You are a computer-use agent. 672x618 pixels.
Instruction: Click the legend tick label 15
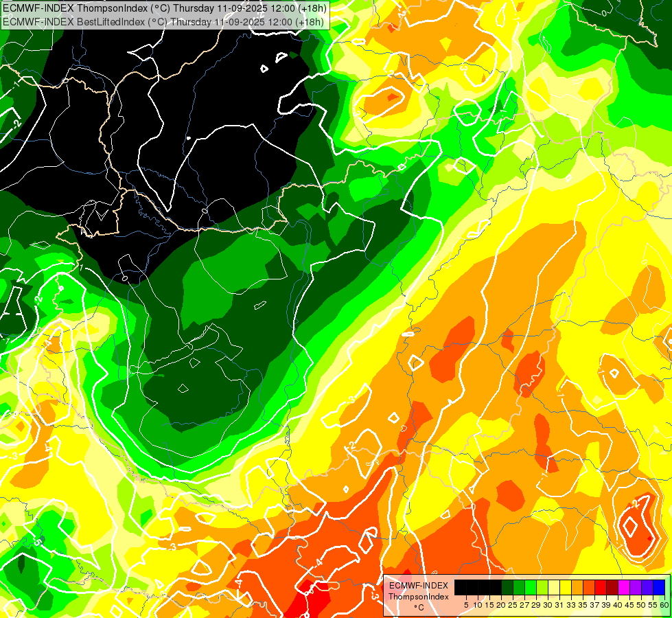[489, 605]
